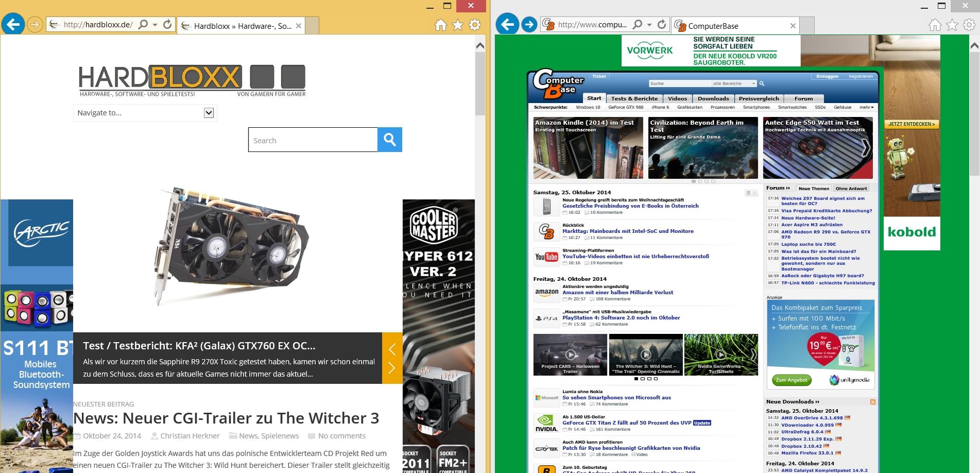Show previous slide in Hardbloxx featured slider
The image size is (980, 473).
click(392, 350)
